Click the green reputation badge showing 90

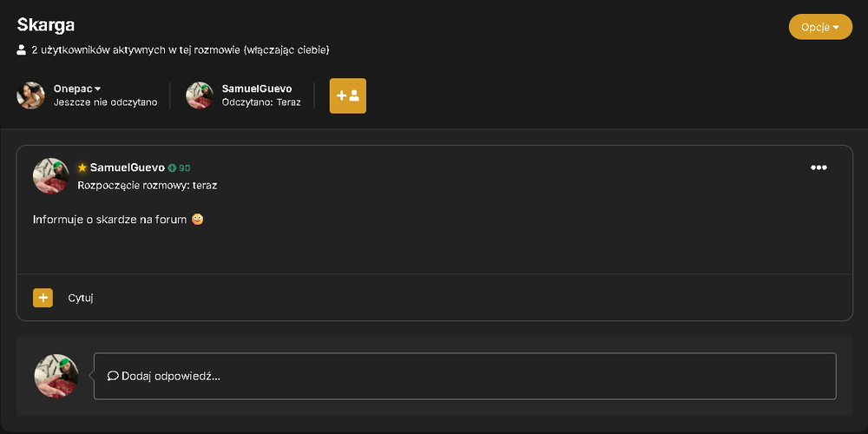tap(180, 168)
